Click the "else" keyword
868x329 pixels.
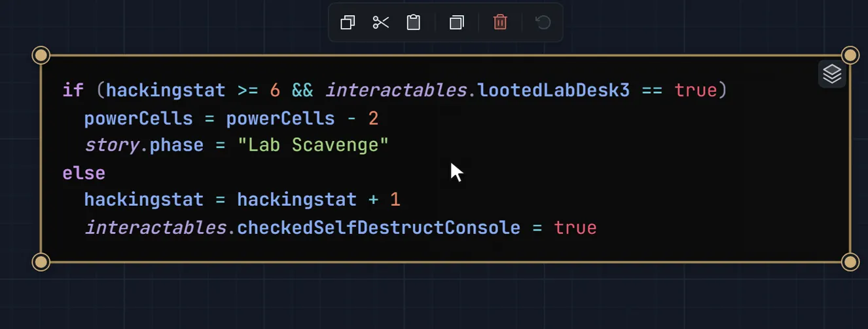click(84, 173)
